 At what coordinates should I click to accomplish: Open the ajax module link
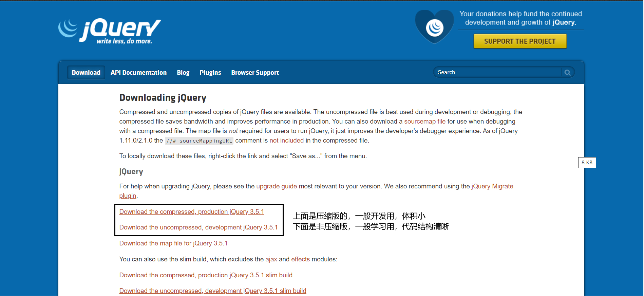click(271, 259)
